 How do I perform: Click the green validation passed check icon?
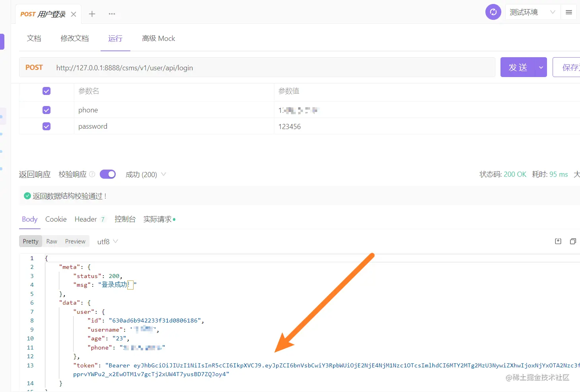pyautogui.click(x=27, y=196)
